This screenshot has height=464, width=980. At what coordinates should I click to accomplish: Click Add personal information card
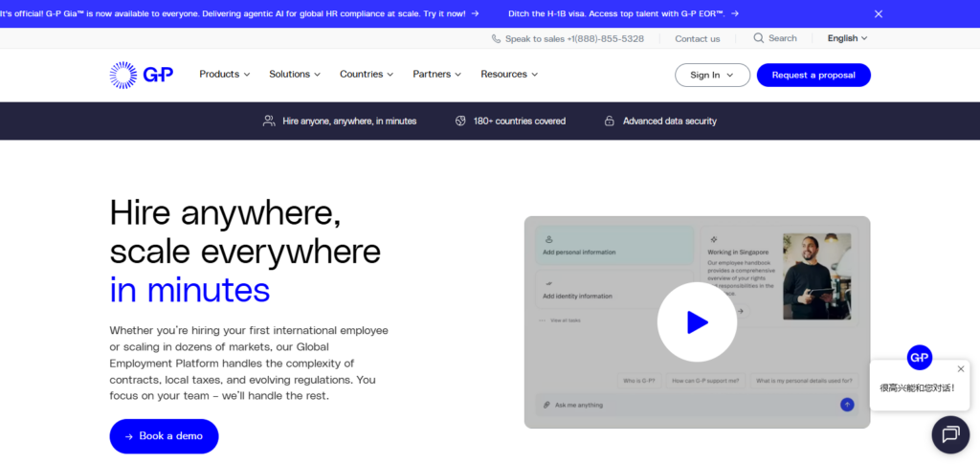[x=614, y=246]
